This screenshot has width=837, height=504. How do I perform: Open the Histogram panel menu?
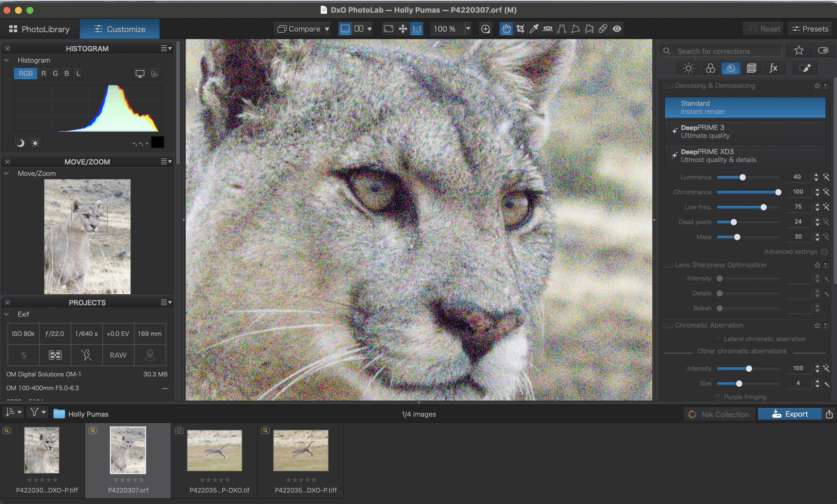[x=166, y=49]
